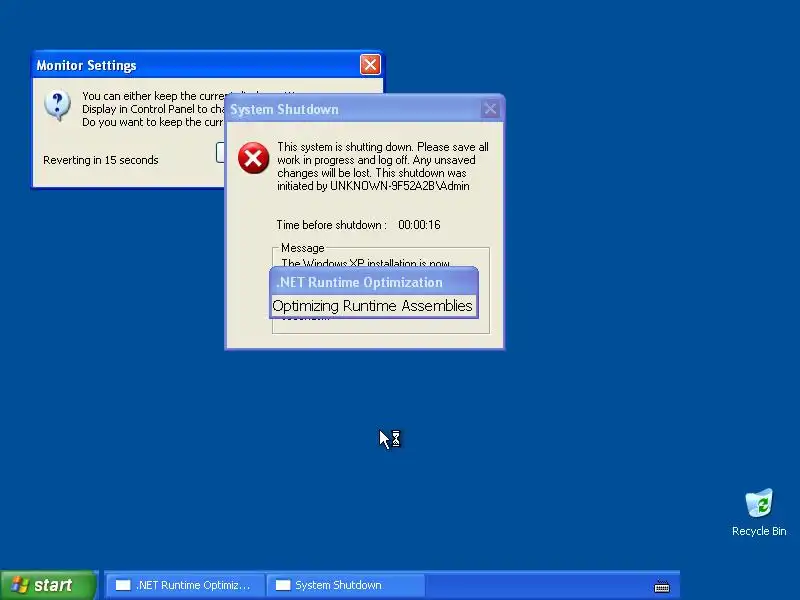800x600 pixels.
Task: Click the Message group label in System Shutdown
Action: 303,248
